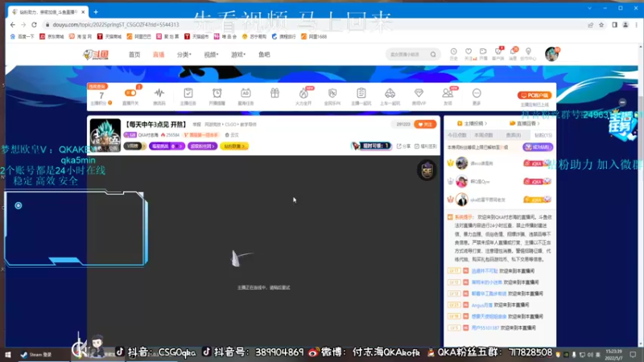Click the orange 关注 follow button
Screen dimensions: 644x362
(x=425, y=125)
